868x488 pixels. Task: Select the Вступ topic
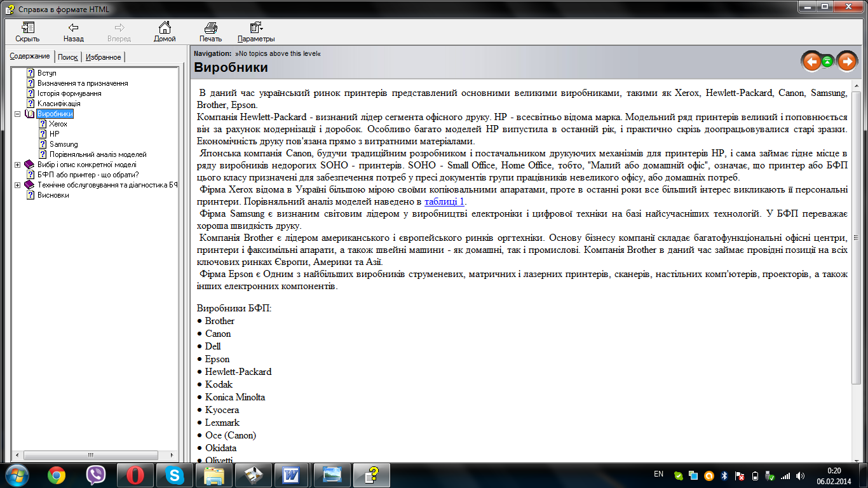47,73
